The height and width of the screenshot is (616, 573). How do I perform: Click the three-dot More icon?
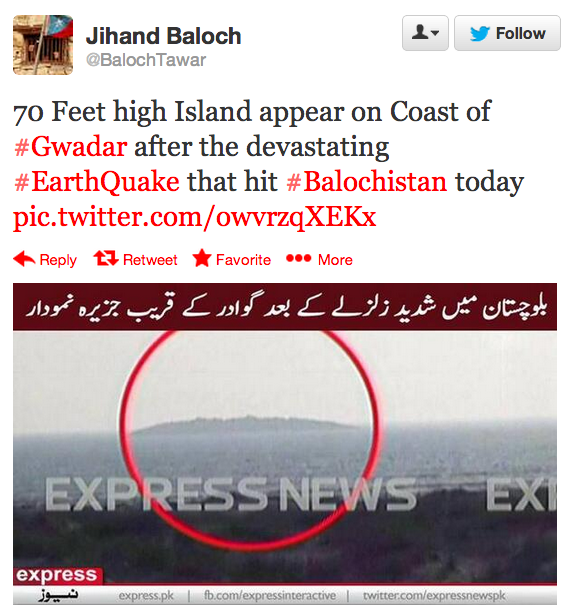coord(298,258)
